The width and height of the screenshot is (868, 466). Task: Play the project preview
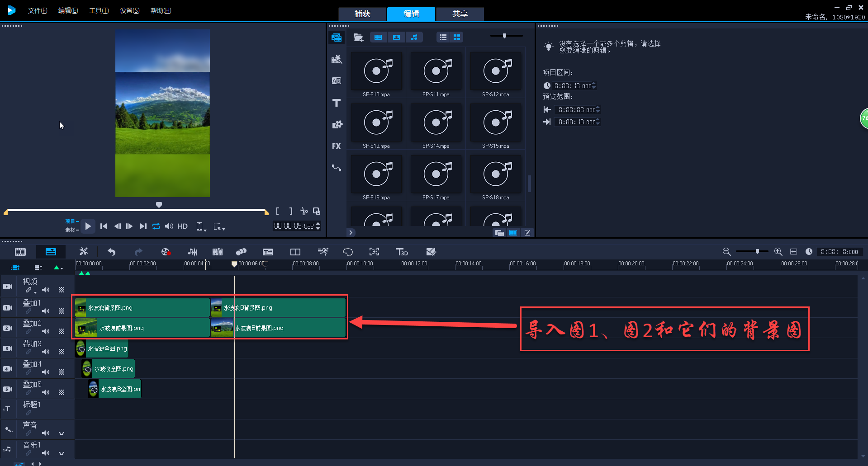88,226
